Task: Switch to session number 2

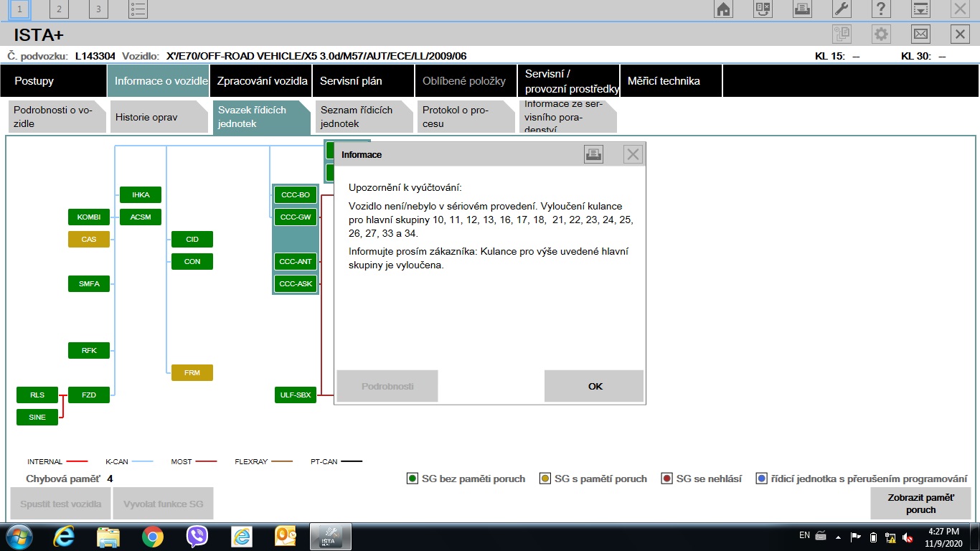Action: click(59, 9)
